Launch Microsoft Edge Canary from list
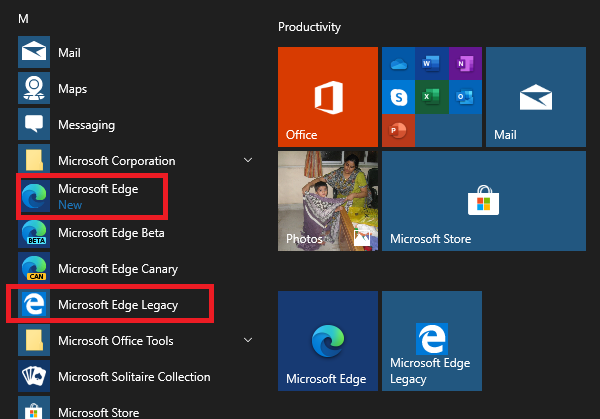 pos(117,269)
